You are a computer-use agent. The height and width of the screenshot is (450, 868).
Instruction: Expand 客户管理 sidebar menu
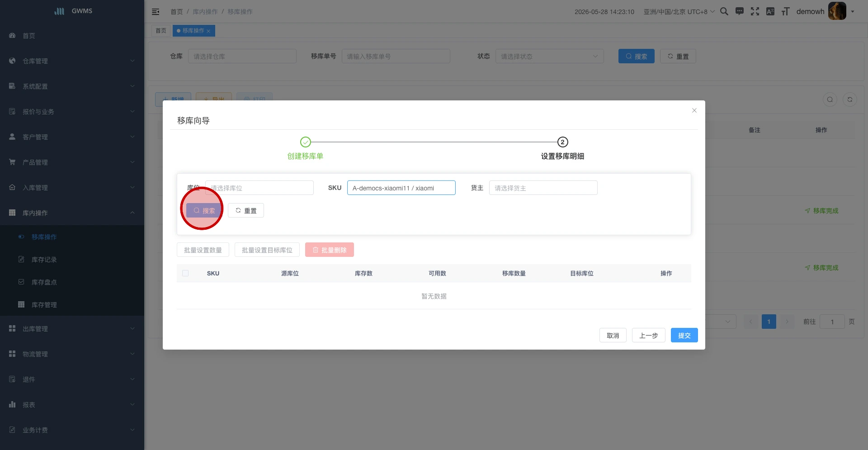coord(72,137)
